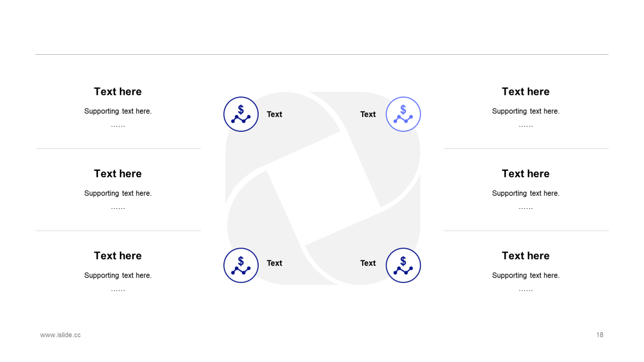Viewport: 644px width, 362px height.
Task: Select the bottom "Text here" heading in the left column
Action: pos(118,255)
